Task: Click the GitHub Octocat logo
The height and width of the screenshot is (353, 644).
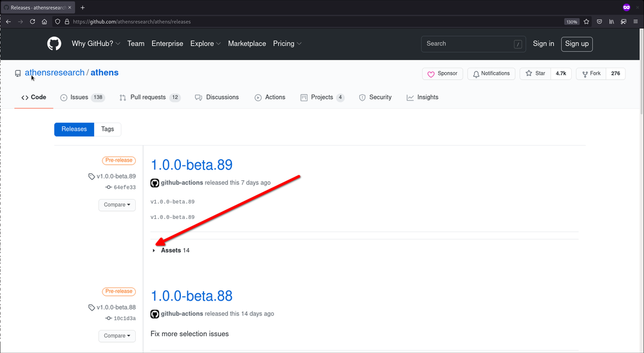Action: point(54,44)
